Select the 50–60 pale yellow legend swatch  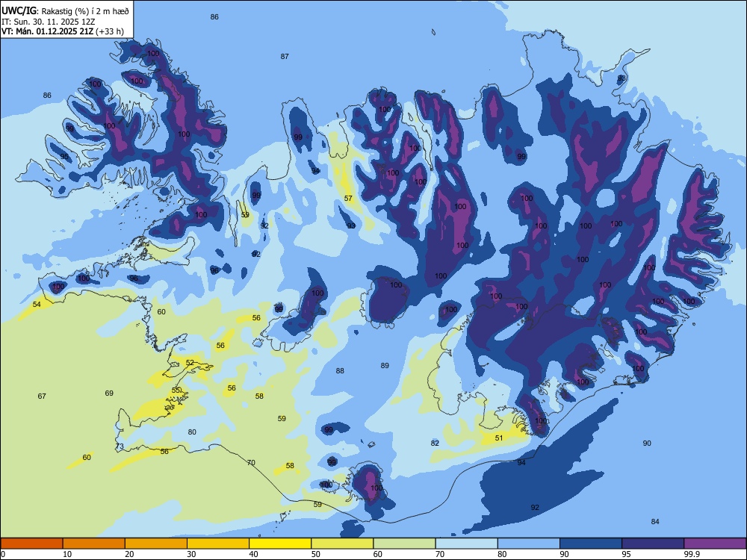tap(343, 544)
